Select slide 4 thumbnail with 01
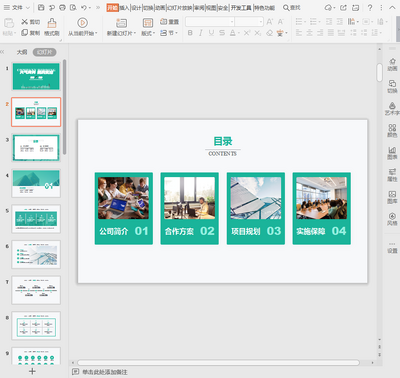 point(36,183)
